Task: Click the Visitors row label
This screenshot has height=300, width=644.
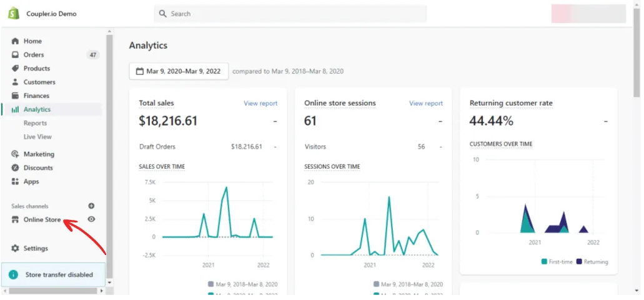Action: tap(315, 146)
